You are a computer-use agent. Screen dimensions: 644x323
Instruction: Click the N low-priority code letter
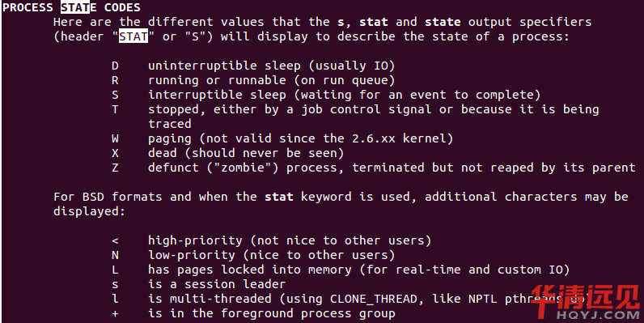pyautogui.click(x=115, y=255)
